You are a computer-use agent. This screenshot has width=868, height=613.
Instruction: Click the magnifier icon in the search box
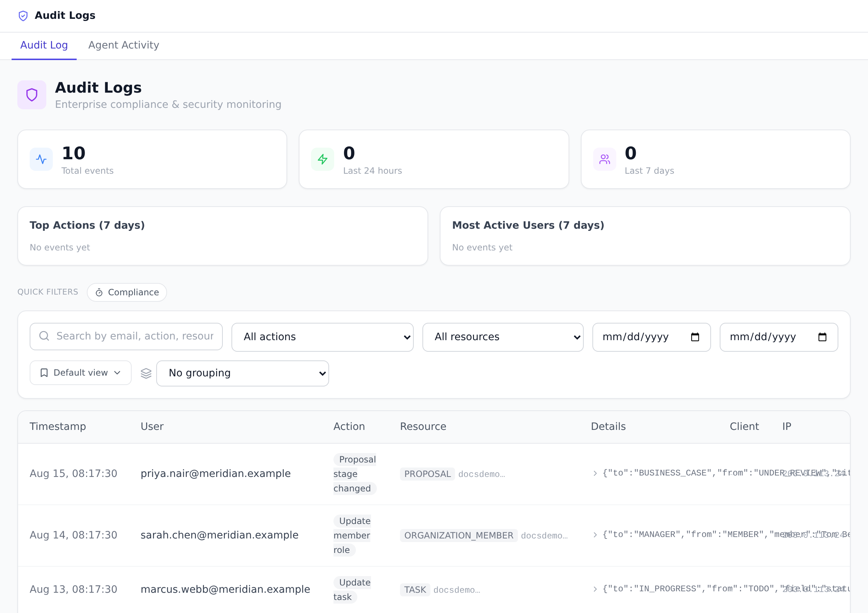[x=44, y=336]
